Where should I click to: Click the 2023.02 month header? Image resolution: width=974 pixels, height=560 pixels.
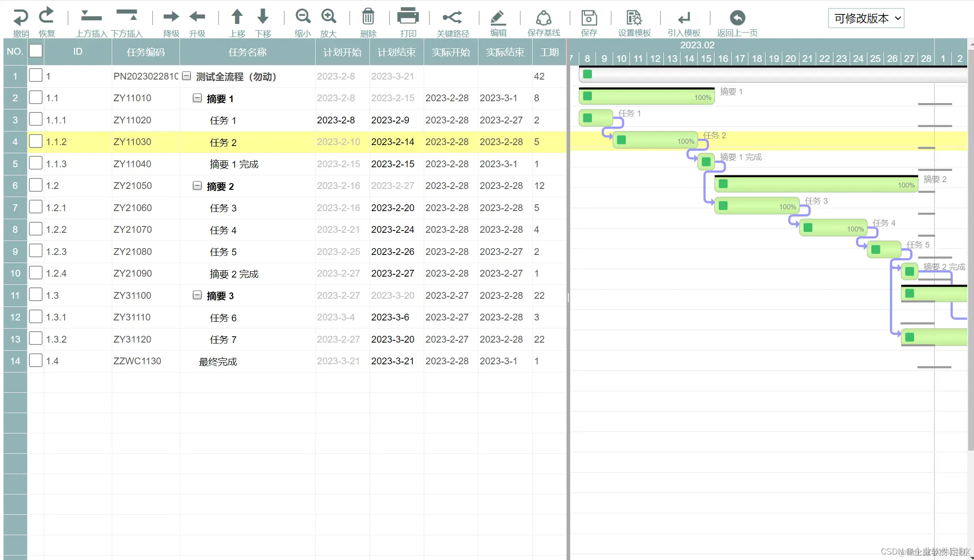[x=697, y=45]
